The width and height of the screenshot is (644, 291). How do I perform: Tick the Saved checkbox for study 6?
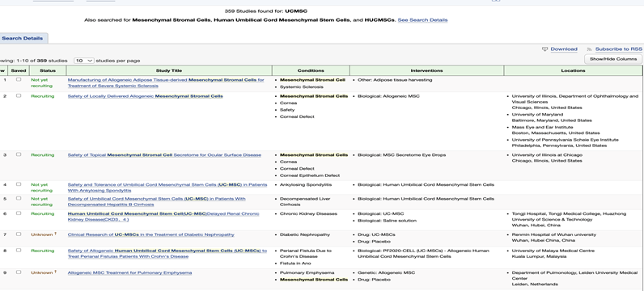[x=19, y=213]
